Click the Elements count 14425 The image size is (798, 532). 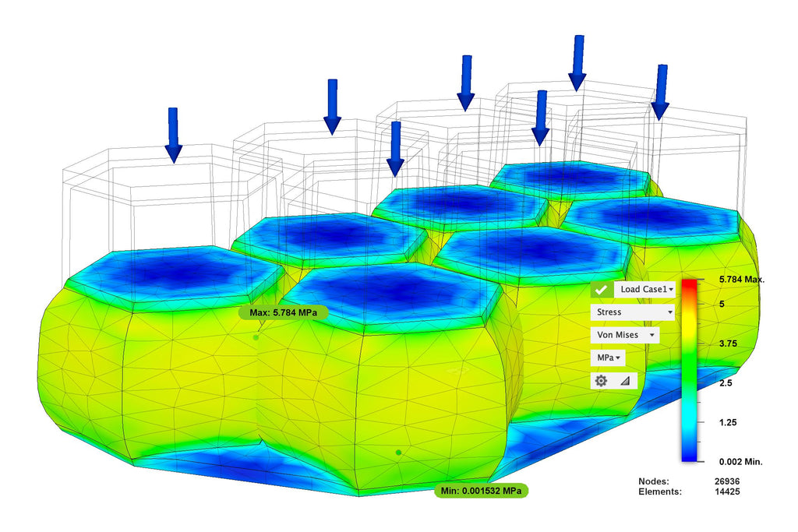tap(728, 491)
